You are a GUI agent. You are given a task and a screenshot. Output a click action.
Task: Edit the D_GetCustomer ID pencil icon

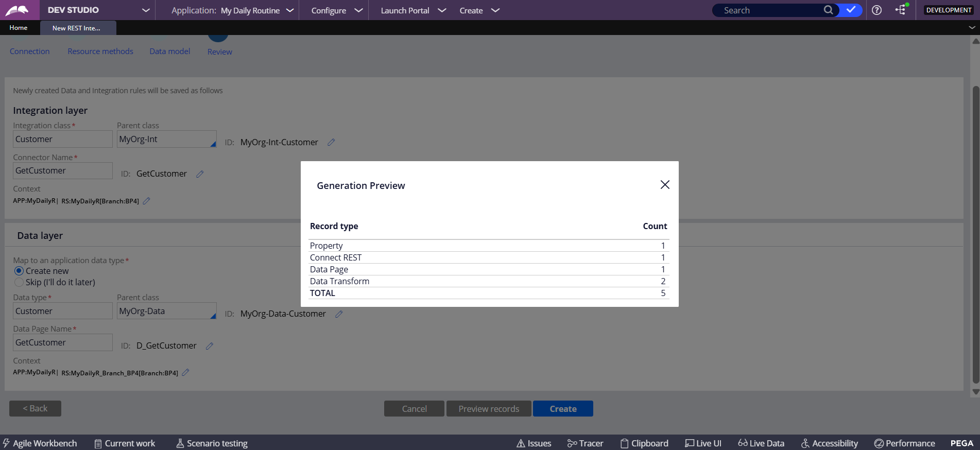click(210, 346)
